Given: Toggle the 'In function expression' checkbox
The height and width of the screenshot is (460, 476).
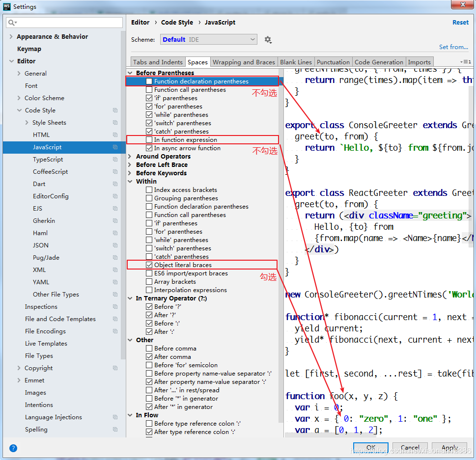Looking at the screenshot, I should [149, 140].
